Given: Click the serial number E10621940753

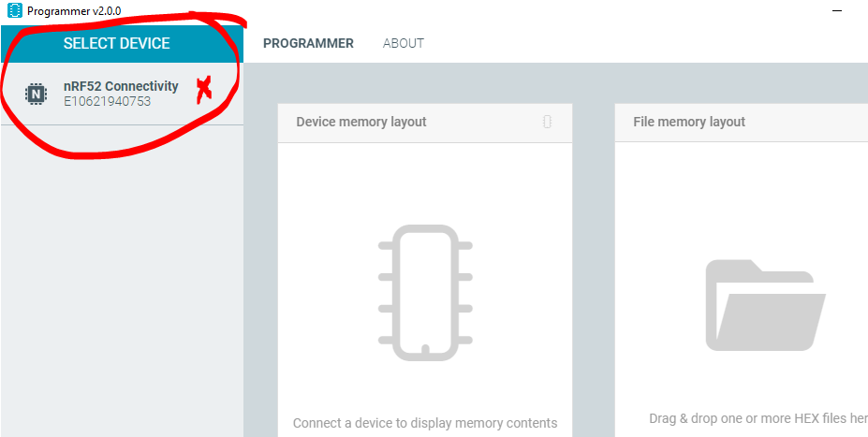Looking at the screenshot, I should point(108,102).
